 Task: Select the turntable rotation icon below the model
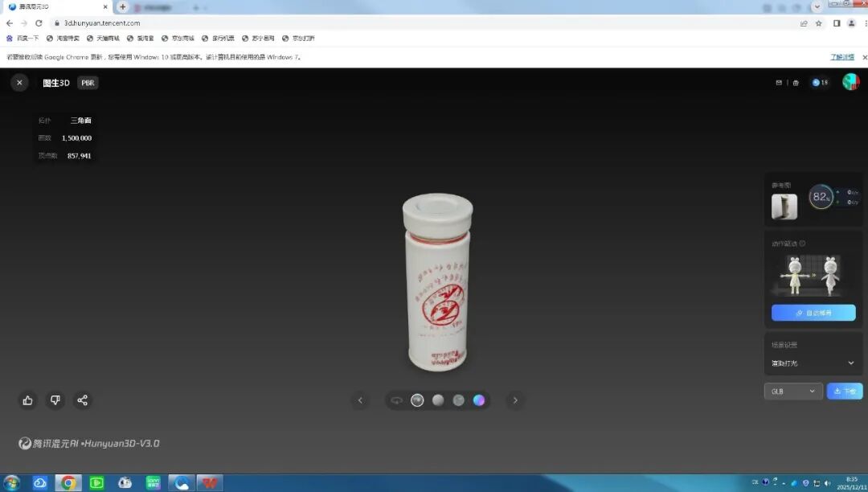397,400
